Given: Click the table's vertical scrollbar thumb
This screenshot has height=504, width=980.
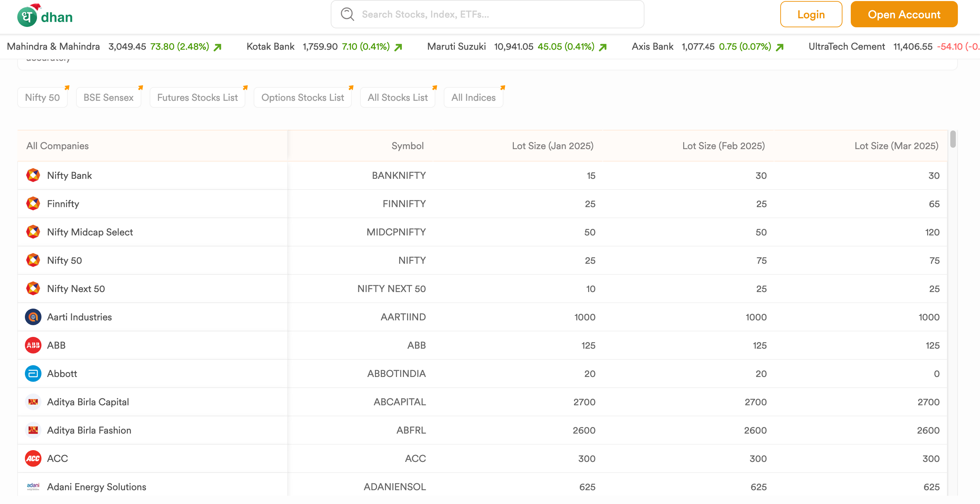Looking at the screenshot, I should (x=953, y=139).
